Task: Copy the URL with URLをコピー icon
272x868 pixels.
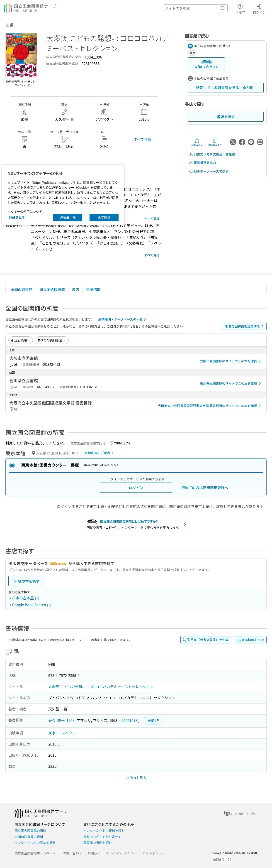Action: click(215, 142)
